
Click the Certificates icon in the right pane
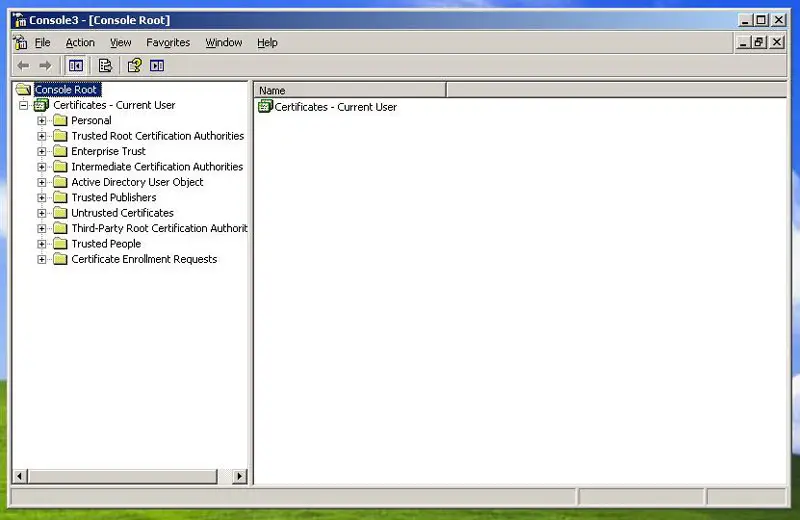(265, 107)
